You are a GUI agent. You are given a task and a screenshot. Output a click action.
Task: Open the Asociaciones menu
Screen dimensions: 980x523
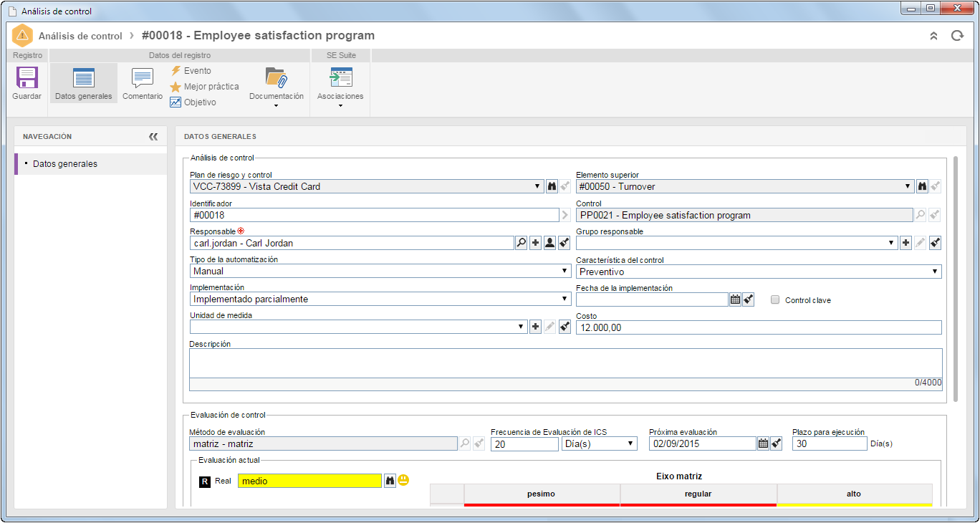340,86
